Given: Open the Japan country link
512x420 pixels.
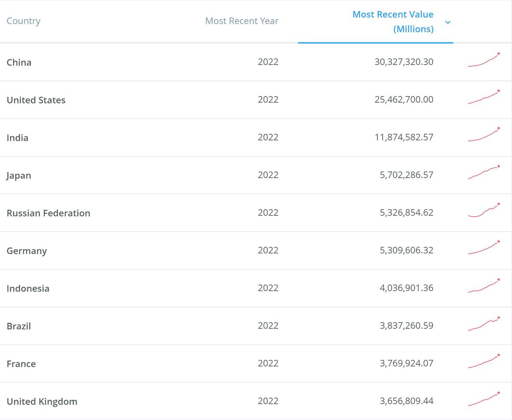Looking at the screenshot, I should (19, 175).
